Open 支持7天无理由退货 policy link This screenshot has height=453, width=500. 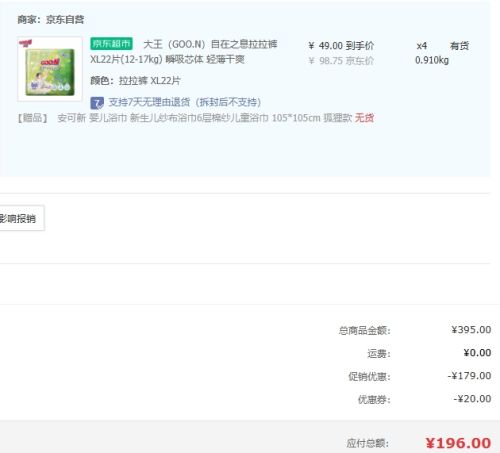click(184, 102)
